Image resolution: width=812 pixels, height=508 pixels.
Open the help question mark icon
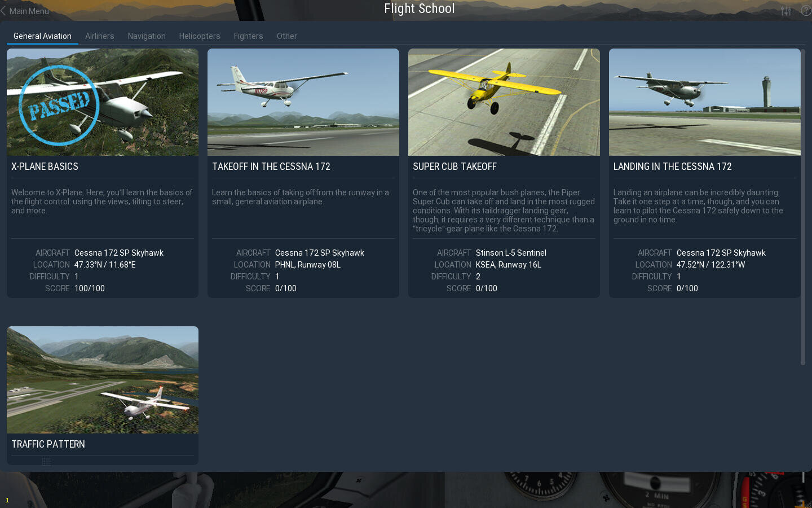point(806,10)
